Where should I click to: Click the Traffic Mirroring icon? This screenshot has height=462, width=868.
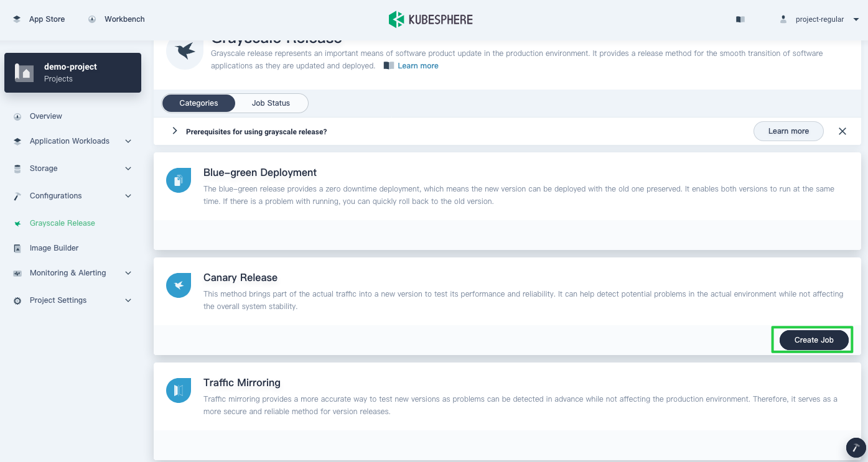coord(179,390)
